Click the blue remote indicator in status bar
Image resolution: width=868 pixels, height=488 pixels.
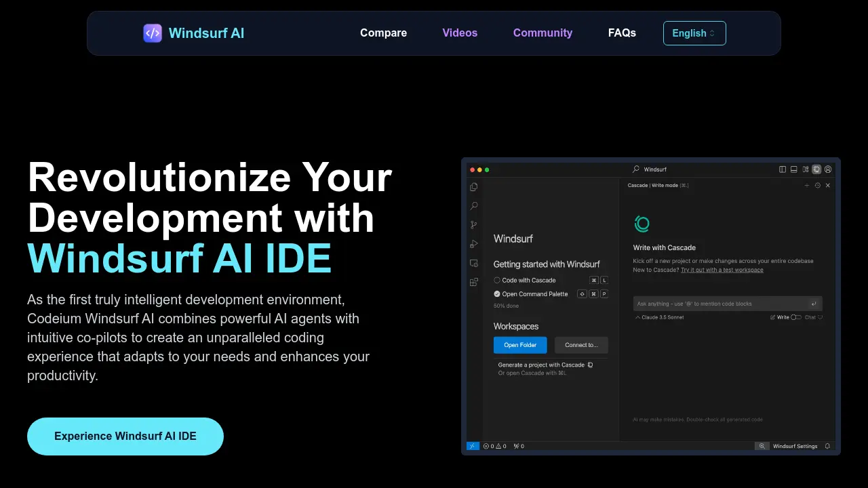[473, 446]
